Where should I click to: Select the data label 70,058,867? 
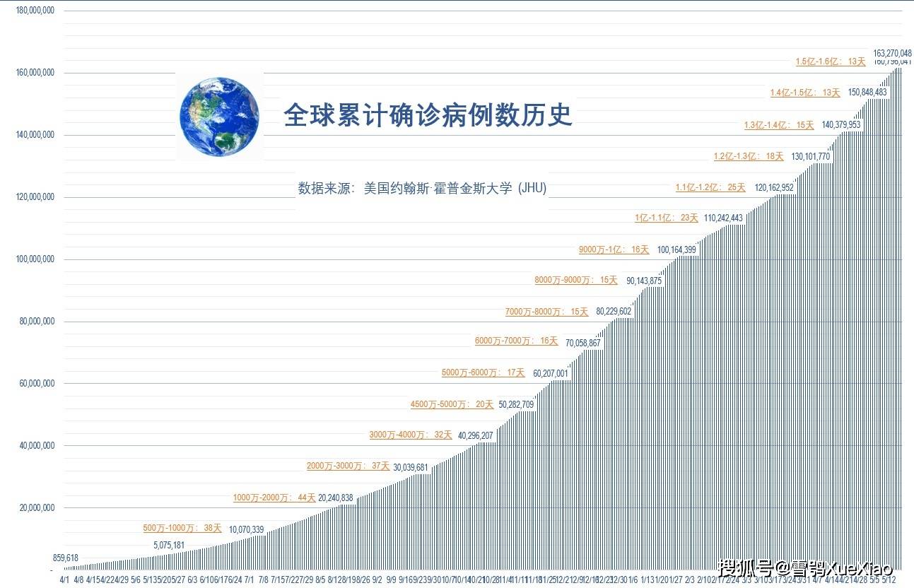(583, 343)
